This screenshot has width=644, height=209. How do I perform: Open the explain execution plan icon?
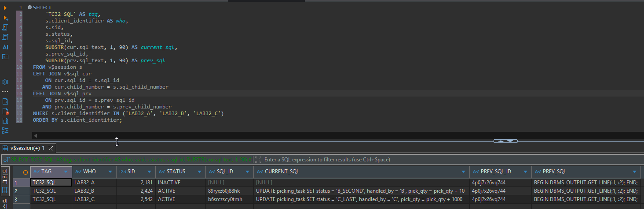click(6, 37)
